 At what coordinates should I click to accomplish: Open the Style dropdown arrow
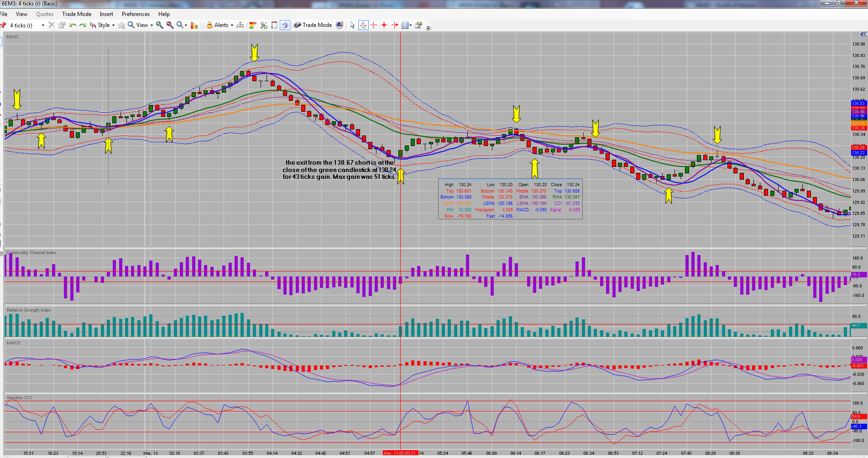(x=113, y=26)
